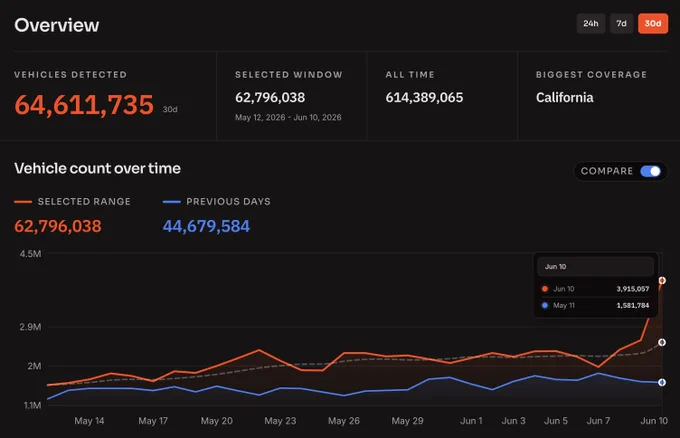Click the Jun 10 tooltip header
This screenshot has width=680, height=438.
click(595, 267)
